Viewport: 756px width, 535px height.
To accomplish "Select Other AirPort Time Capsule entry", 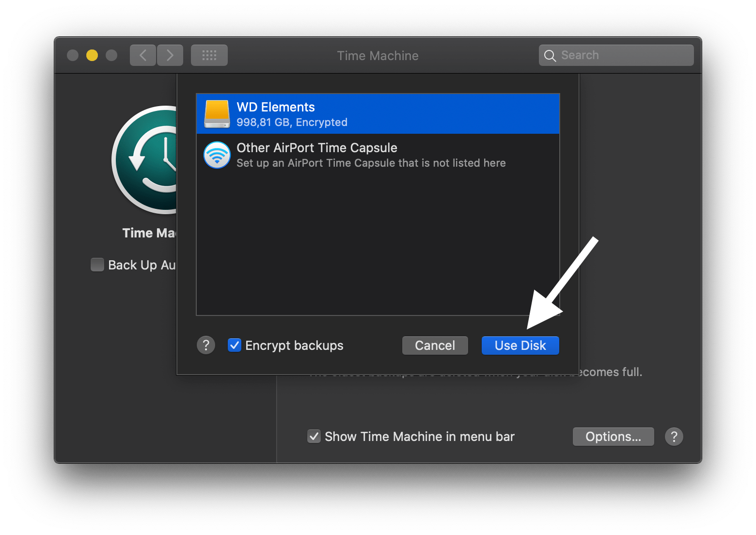I will [378, 155].
